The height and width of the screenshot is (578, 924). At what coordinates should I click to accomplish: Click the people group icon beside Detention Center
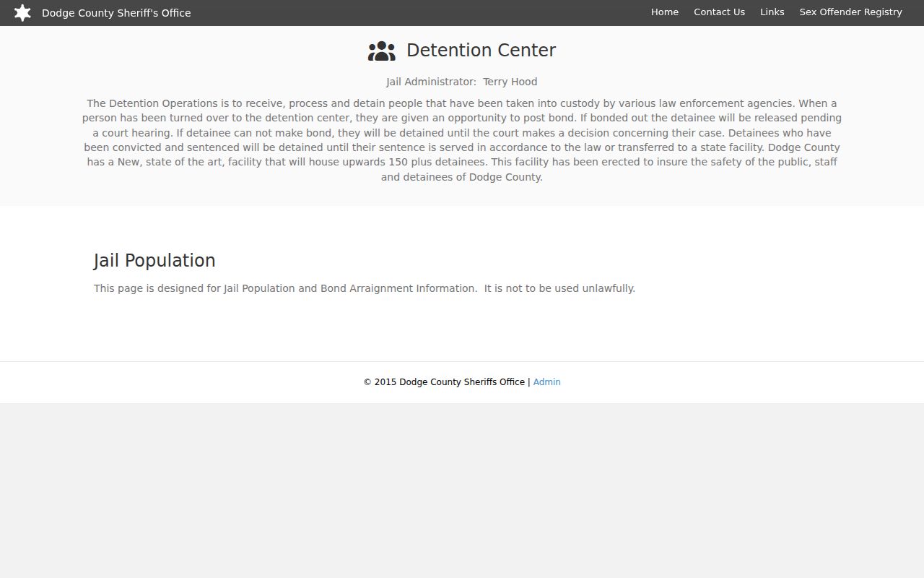(x=382, y=51)
